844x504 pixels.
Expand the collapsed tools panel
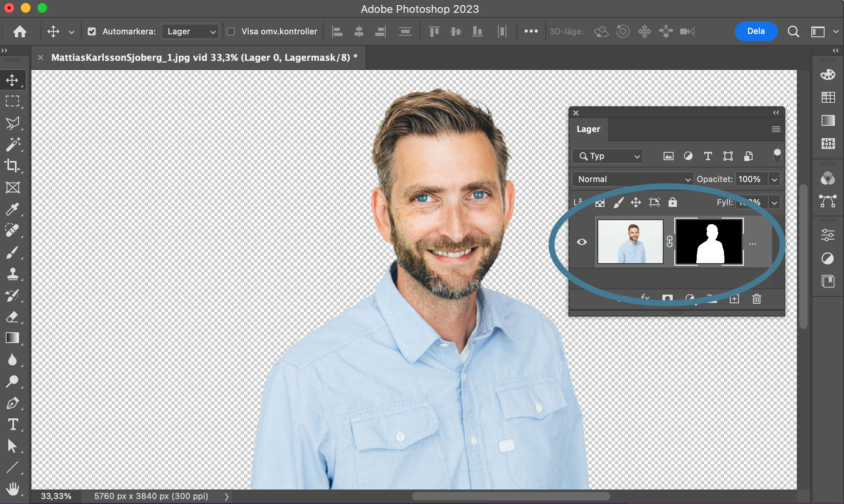click(x=5, y=50)
